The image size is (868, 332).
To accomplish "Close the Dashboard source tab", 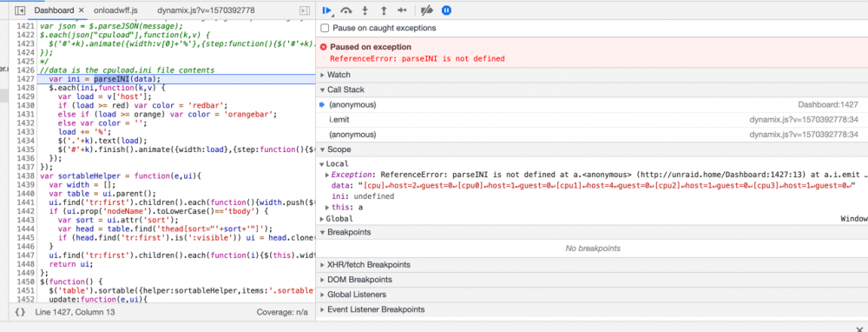I will (81, 10).
